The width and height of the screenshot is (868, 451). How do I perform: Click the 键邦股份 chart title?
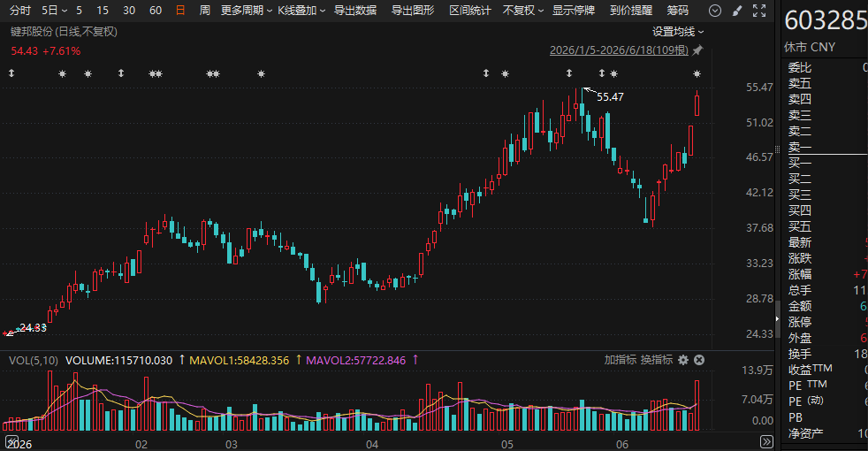64,32
